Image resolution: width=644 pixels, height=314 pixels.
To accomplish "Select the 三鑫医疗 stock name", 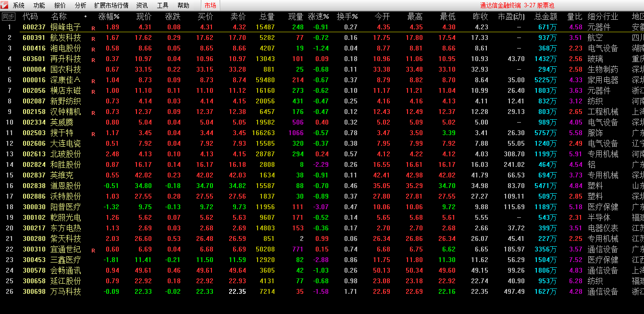I will pos(66,260).
